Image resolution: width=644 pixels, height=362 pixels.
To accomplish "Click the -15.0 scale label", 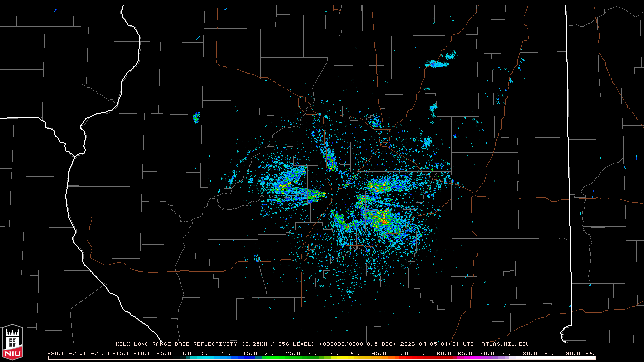I will pos(121,354).
